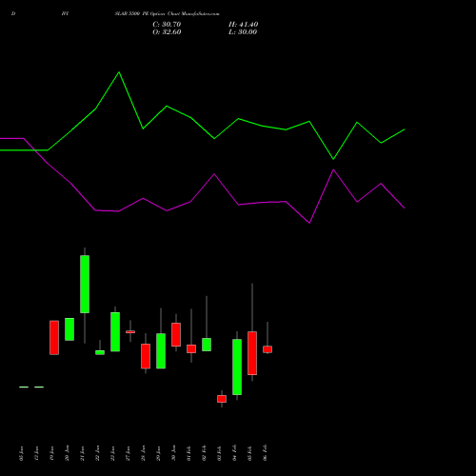Click the small red candle above 06 Feb
Viewport: 476px width, 476px height.
tap(268, 349)
